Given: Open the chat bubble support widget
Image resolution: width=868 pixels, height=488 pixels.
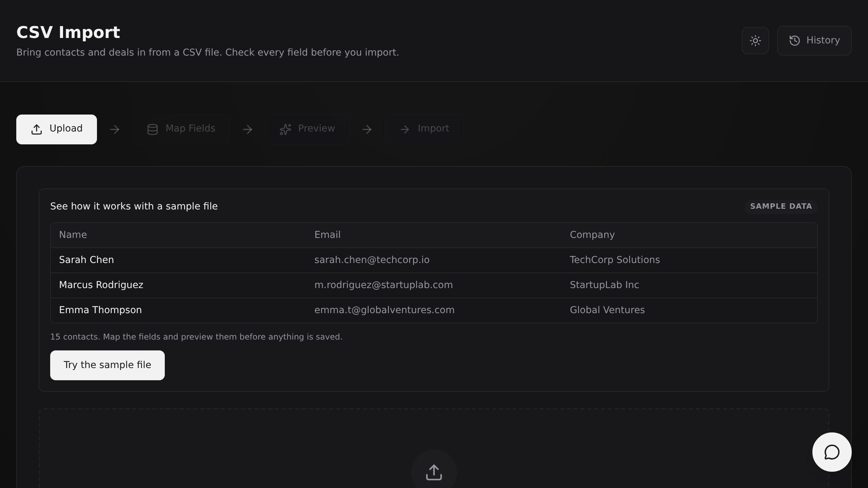Looking at the screenshot, I should pyautogui.click(x=832, y=452).
